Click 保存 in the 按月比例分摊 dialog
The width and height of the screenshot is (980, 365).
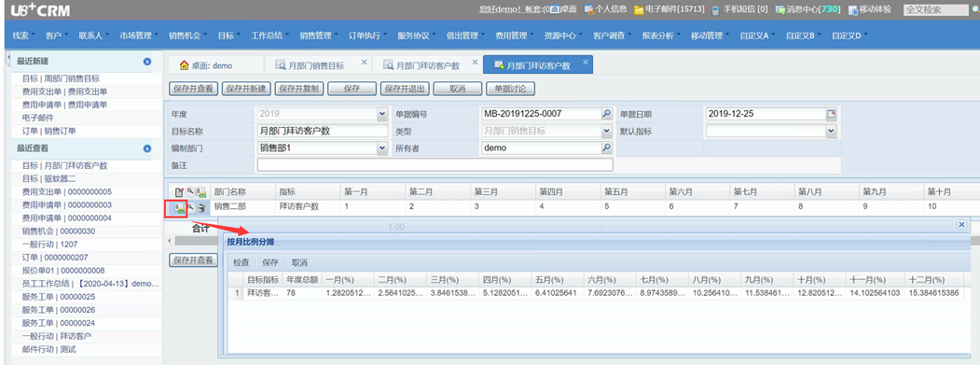pos(270,262)
